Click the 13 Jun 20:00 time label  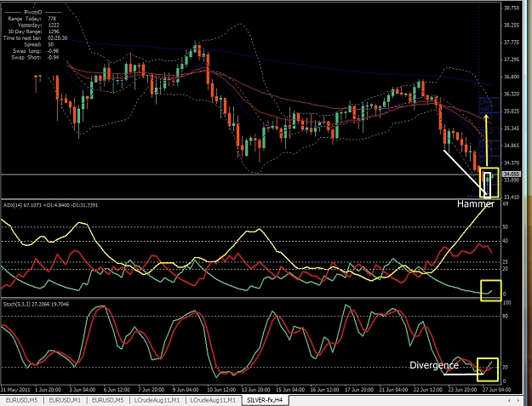[255, 389]
